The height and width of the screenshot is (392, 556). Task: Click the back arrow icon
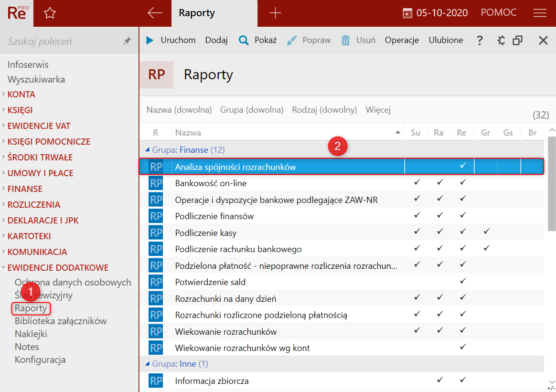155,13
